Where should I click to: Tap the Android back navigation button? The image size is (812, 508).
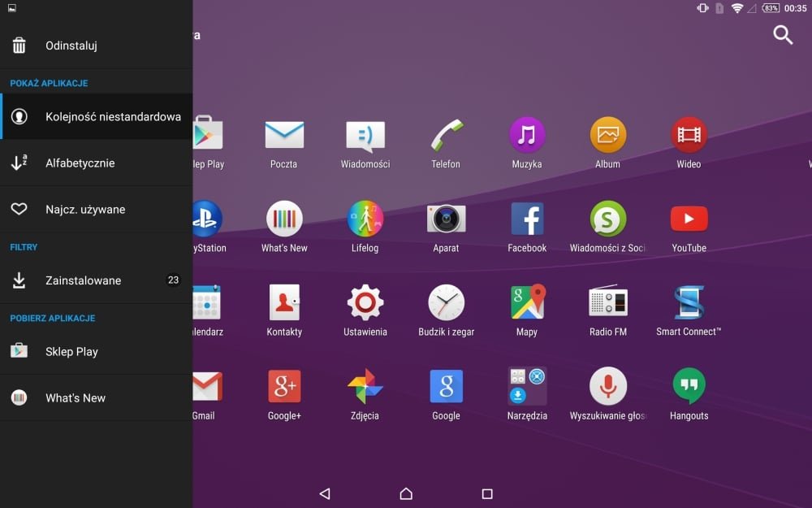pyautogui.click(x=325, y=493)
